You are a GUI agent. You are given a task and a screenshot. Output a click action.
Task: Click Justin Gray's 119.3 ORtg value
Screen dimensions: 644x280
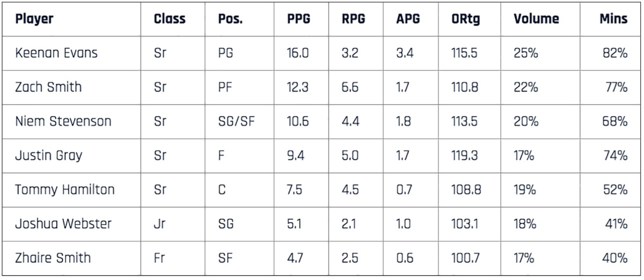pyautogui.click(x=465, y=156)
